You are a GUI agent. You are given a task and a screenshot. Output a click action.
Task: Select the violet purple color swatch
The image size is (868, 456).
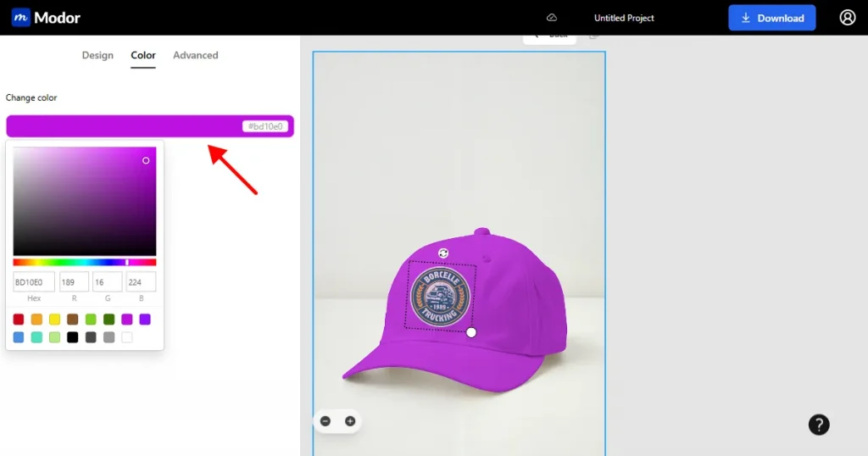145,320
